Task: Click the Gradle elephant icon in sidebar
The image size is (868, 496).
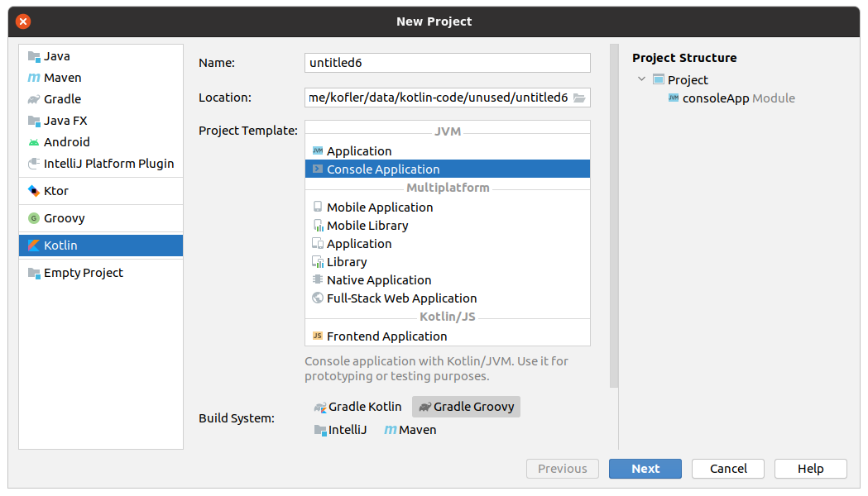Action: click(x=34, y=99)
